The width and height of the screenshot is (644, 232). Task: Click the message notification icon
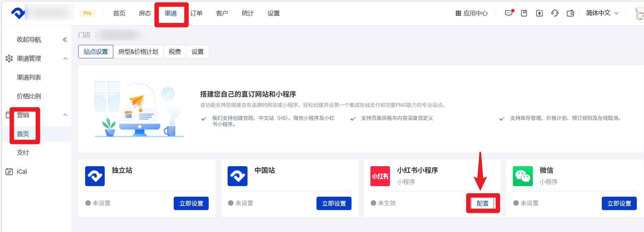[508, 13]
